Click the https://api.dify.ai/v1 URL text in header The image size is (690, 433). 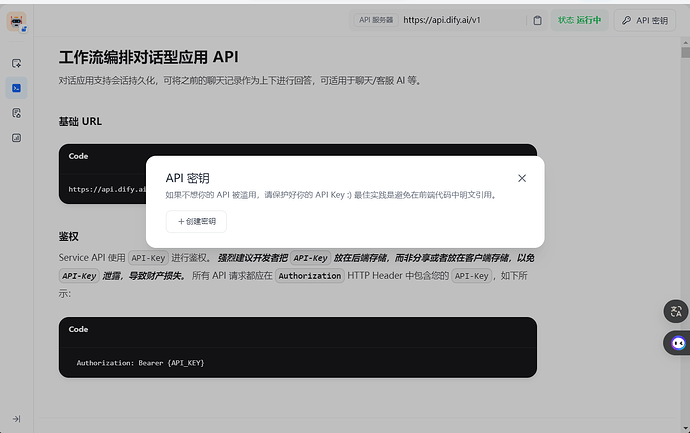pos(442,20)
